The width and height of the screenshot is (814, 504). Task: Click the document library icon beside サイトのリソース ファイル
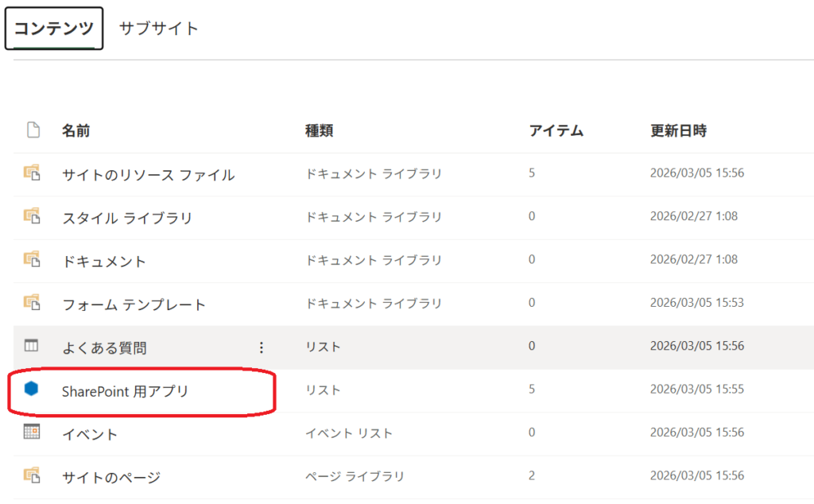click(32, 173)
